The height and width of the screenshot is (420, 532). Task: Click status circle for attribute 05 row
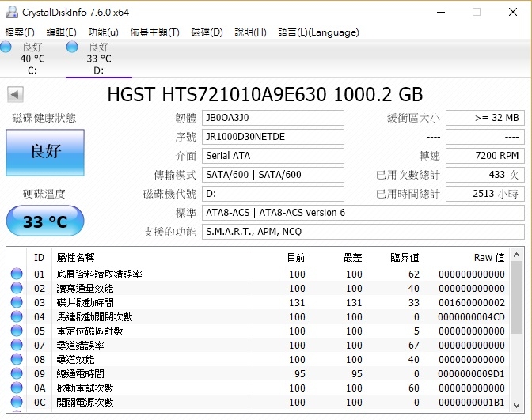tap(17, 331)
